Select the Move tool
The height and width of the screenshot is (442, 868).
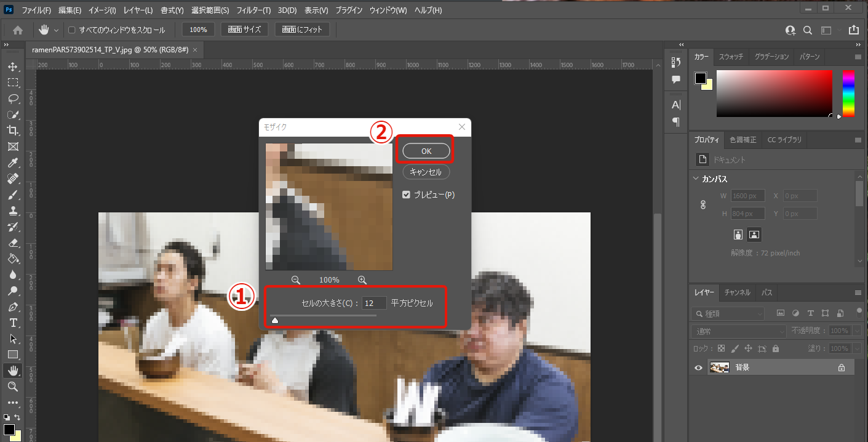(x=13, y=66)
